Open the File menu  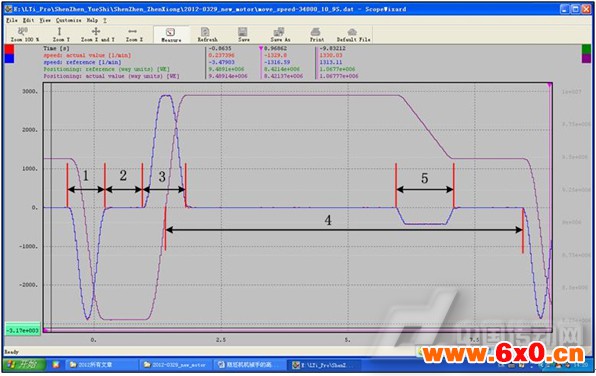coord(11,20)
